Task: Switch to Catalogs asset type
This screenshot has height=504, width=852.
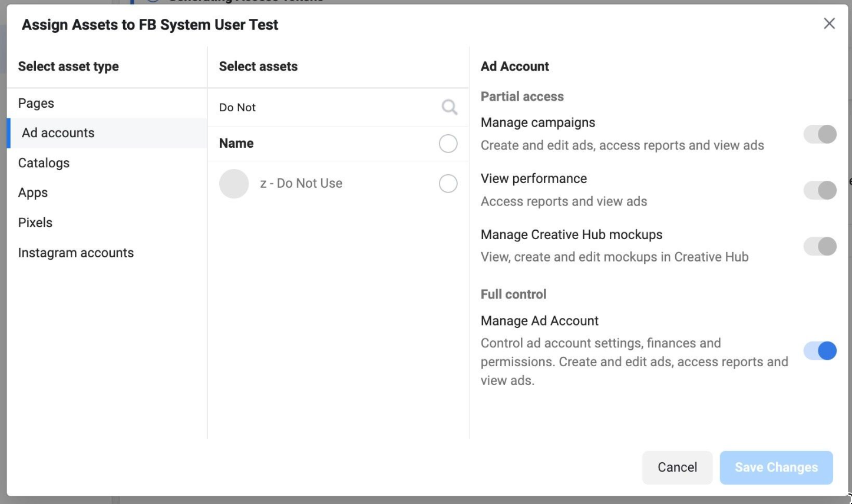Action: click(107, 163)
